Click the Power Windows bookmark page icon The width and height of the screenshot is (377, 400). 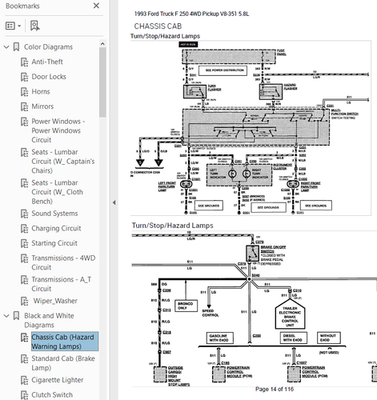24,122
